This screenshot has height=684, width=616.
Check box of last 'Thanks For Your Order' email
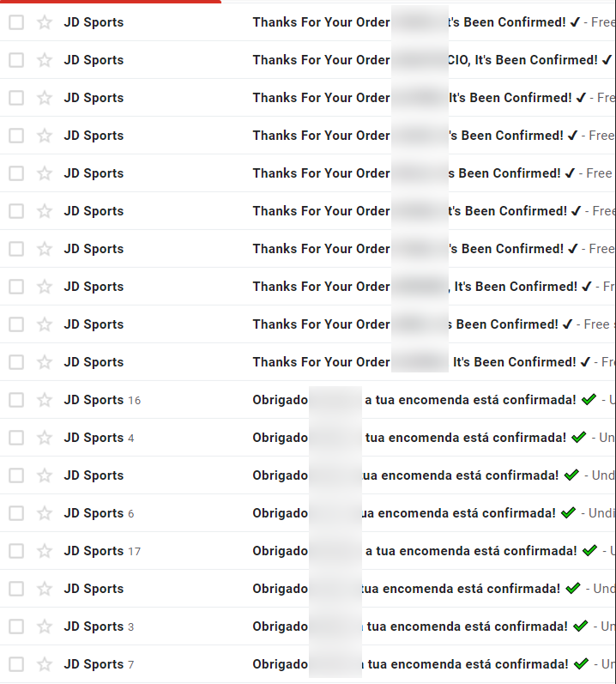coord(16,362)
